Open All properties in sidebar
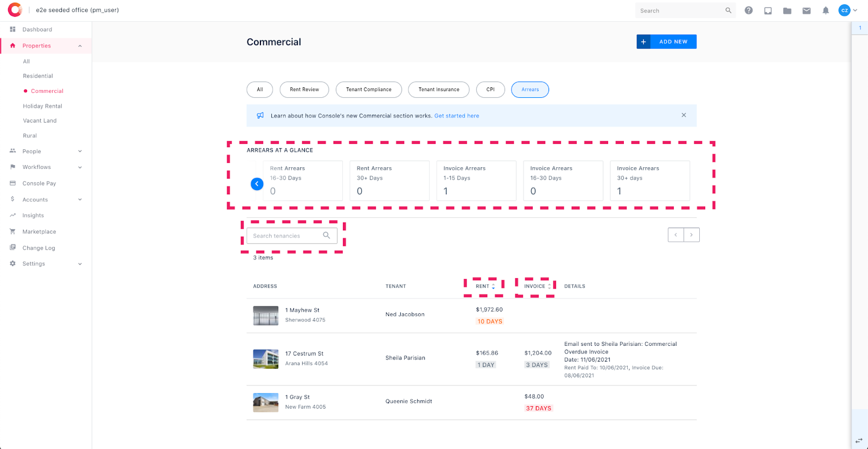Viewport: 868px width, 449px height. coord(26,61)
